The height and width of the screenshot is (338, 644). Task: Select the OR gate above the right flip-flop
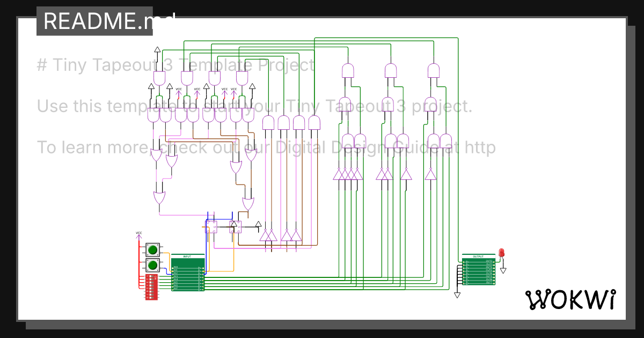click(x=248, y=204)
